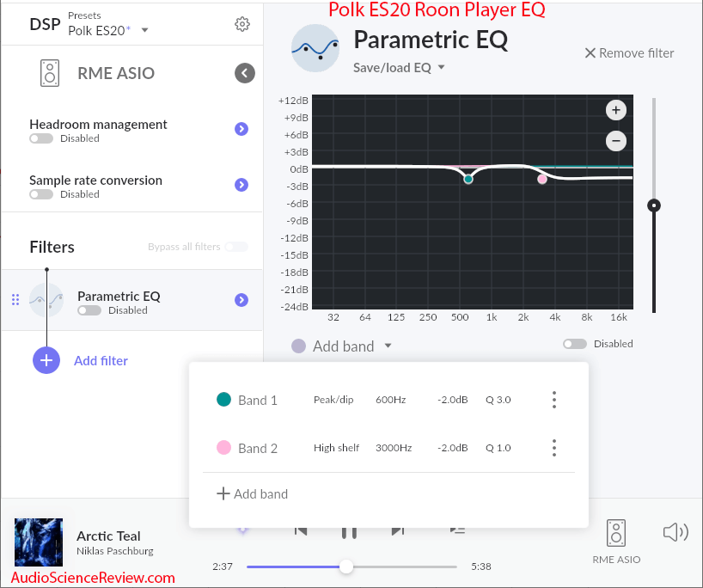
Task: Edit Band 1 frequency 600Hz
Action: [x=390, y=400]
